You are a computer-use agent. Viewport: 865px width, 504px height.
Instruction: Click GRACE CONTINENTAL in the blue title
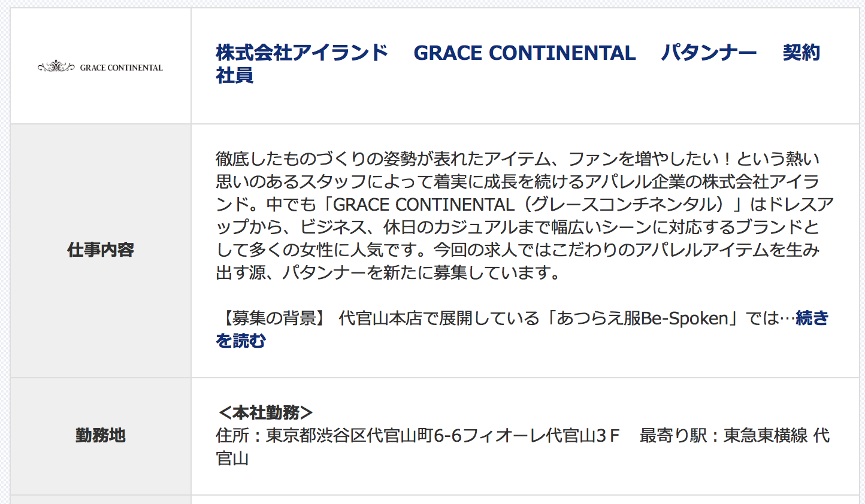pos(525,53)
